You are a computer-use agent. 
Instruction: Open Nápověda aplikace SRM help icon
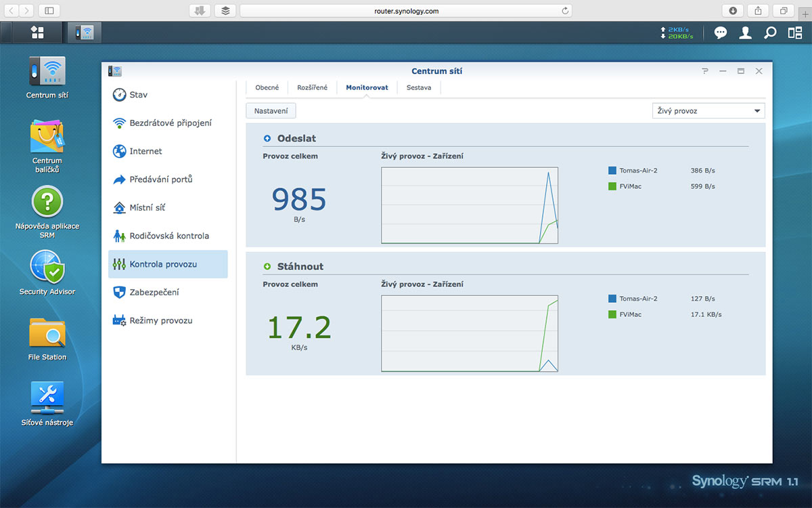(x=47, y=202)
